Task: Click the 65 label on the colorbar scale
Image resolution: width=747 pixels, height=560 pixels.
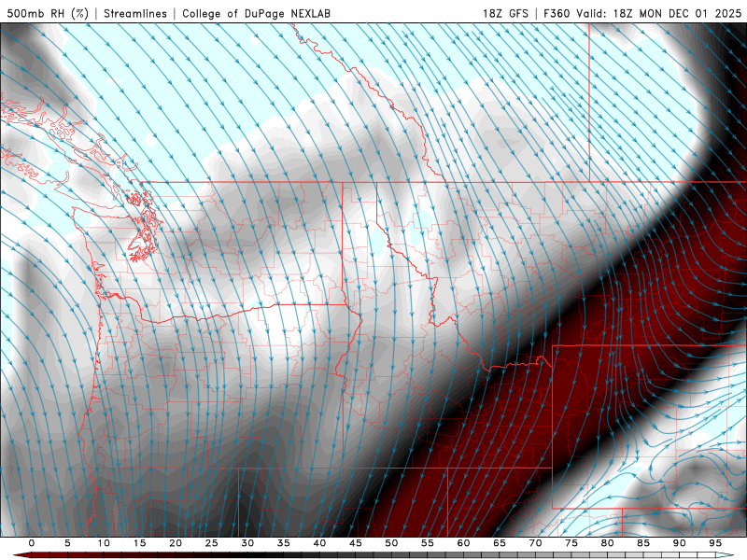Action: [x=500, y=543]
